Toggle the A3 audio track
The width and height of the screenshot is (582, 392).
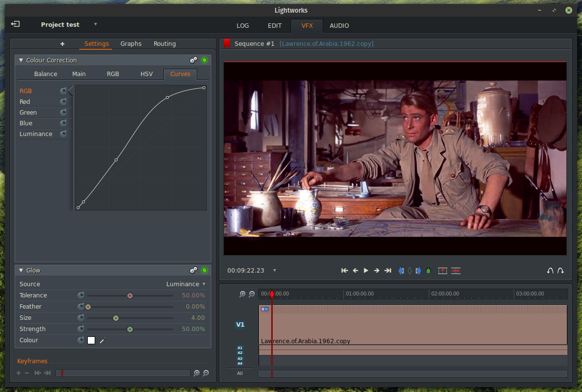(240, 359)
